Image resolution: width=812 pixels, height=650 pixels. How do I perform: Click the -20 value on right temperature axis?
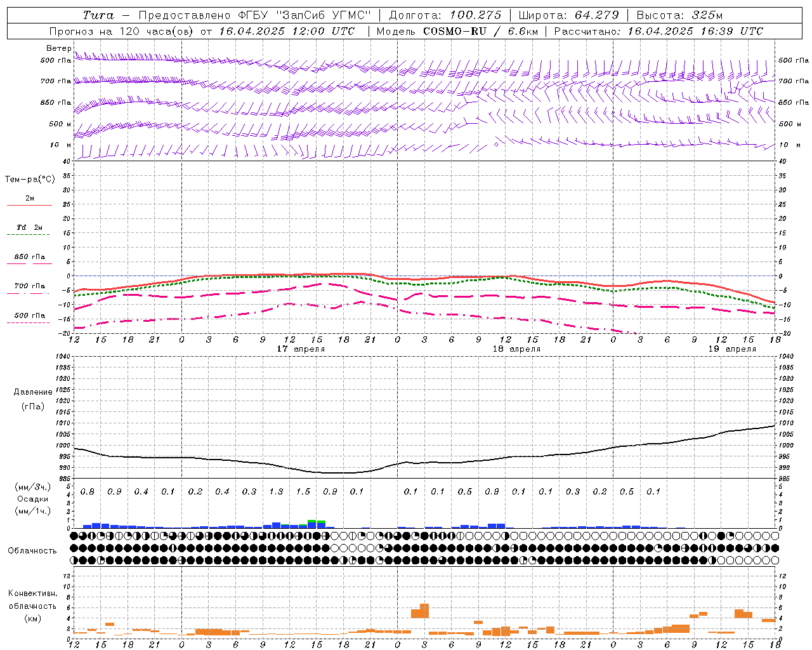784,333
